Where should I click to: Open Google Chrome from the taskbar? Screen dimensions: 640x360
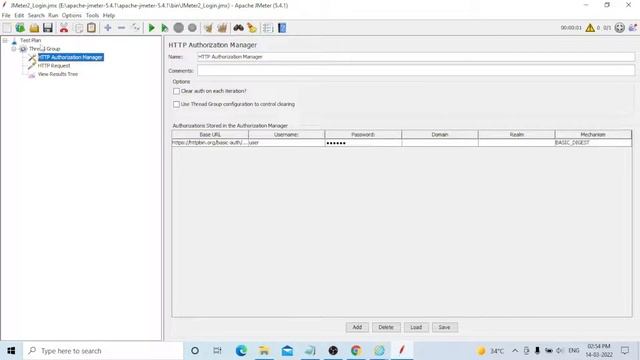coord(356,351)
